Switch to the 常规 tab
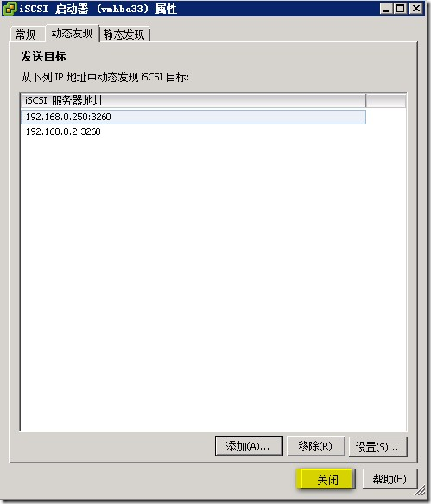The image size is (431, 504). pos(27,35)
